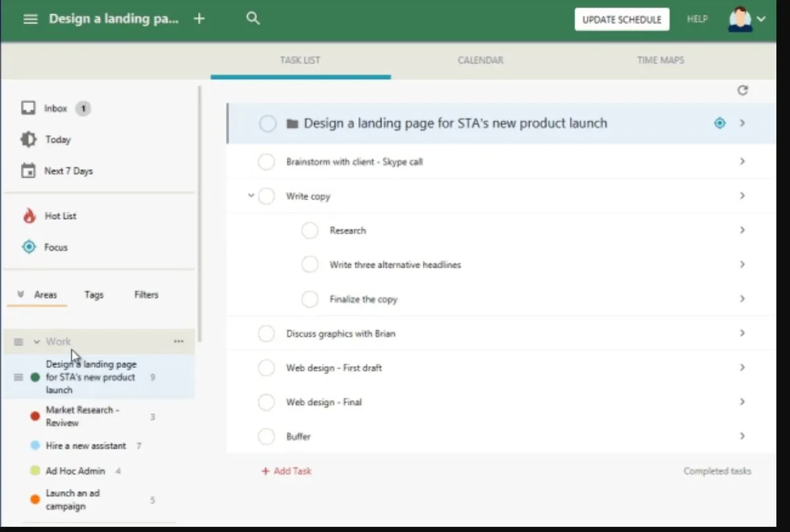Click the Update Schedule button
Viewport: 790px width, 532px height.
click(621, 20)
